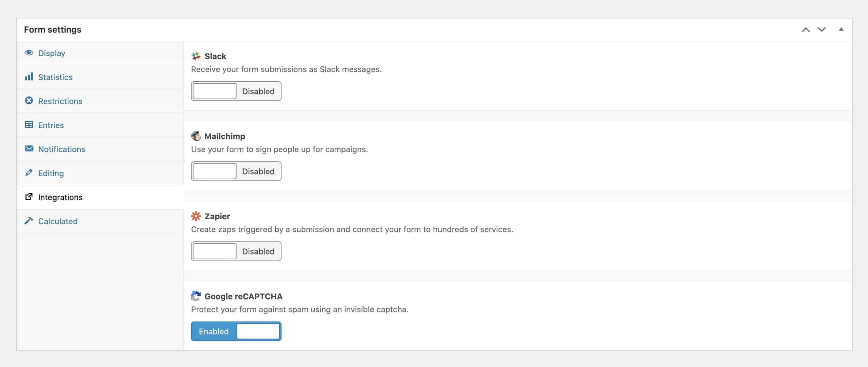868x367 pixels.
Task: Click the Display eye icon
Action: click(29, 53)
